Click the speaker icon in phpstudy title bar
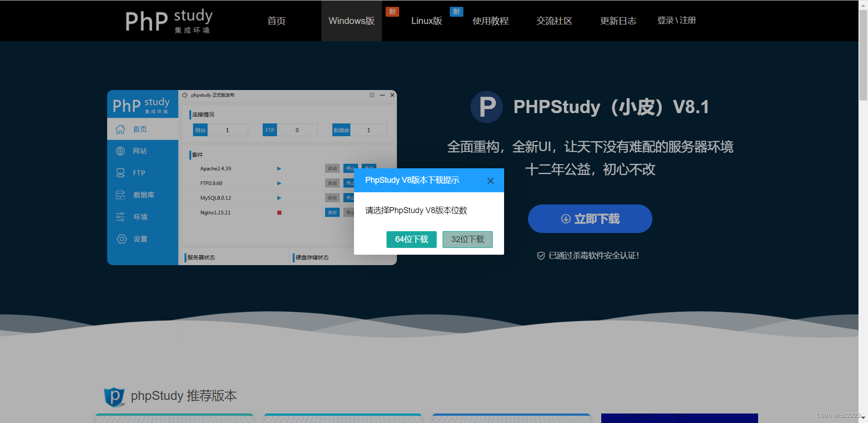 coord(185,95)
